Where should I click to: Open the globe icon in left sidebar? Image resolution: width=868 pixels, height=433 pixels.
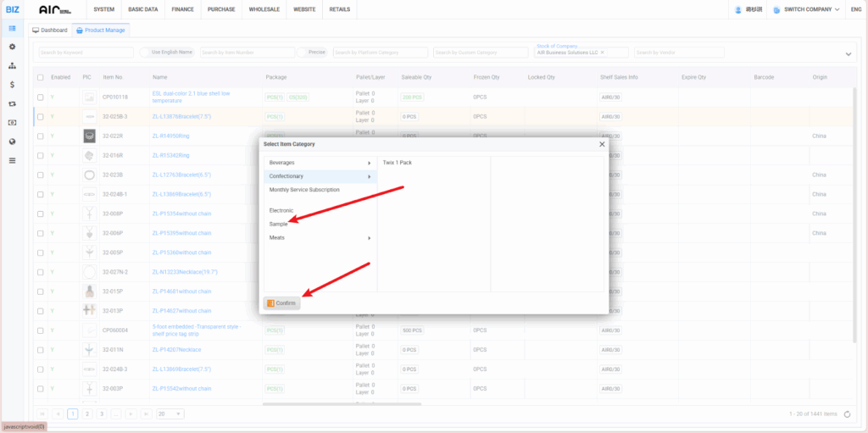coord(12,141)
